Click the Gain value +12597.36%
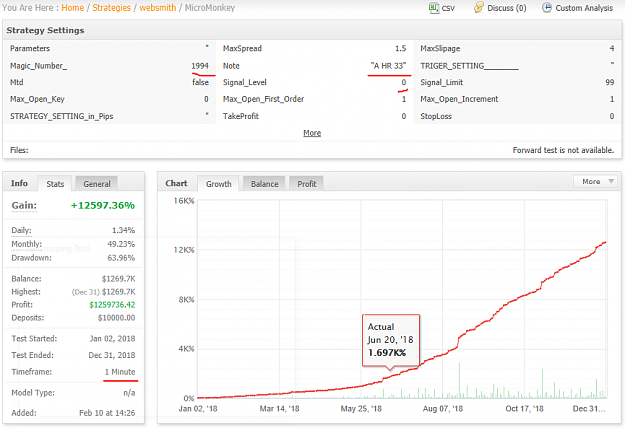 pos(103,206)
